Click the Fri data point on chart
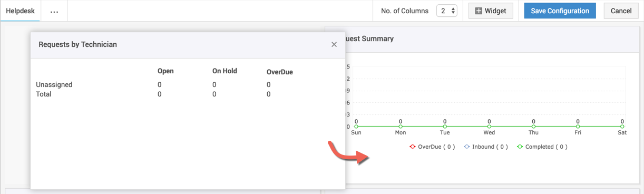This screenshot has height=194, width=644. [578, 127]
